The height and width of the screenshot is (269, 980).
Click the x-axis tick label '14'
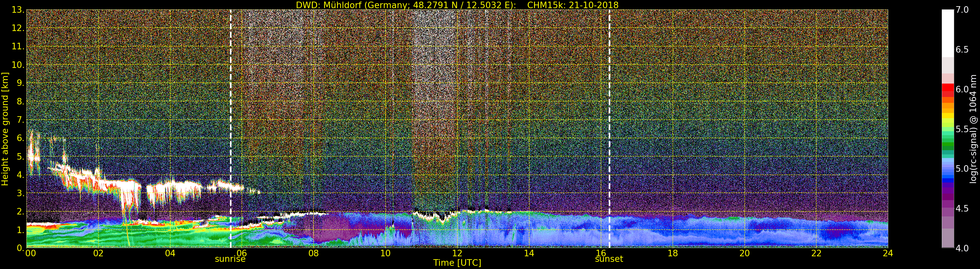point(529,253)
